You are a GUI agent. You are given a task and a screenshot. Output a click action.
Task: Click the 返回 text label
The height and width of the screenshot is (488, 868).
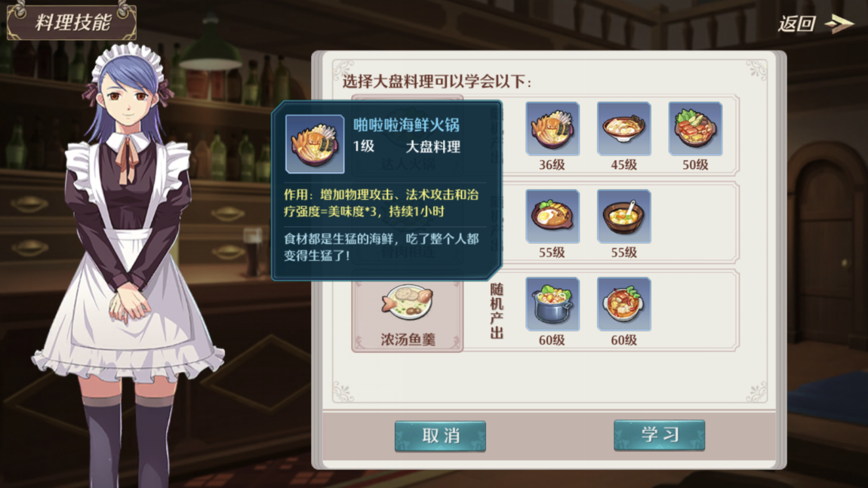click(797, 24)
